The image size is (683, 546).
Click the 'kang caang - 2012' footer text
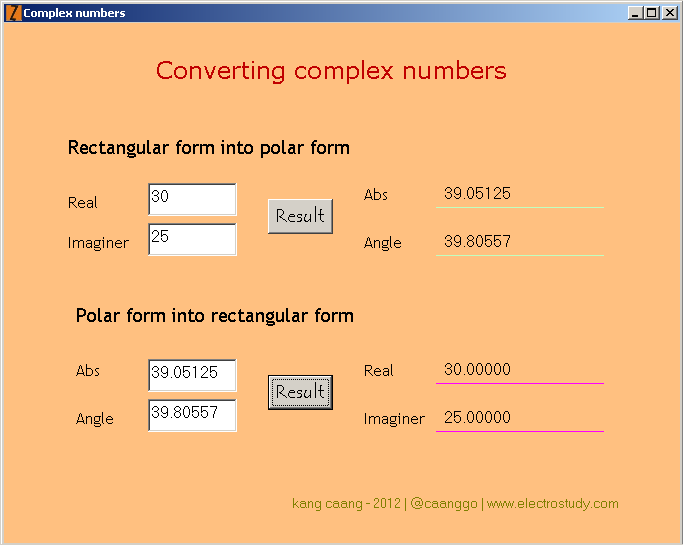click(x=346, y=504)
